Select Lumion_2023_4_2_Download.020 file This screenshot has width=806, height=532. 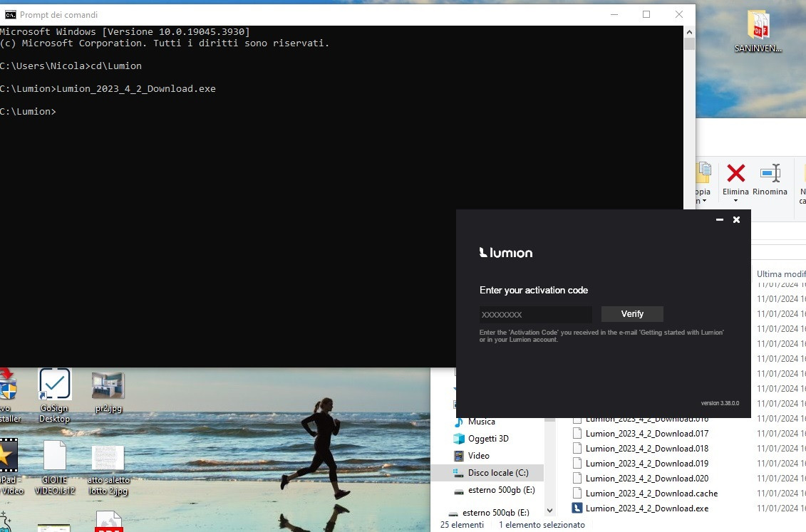646,478
